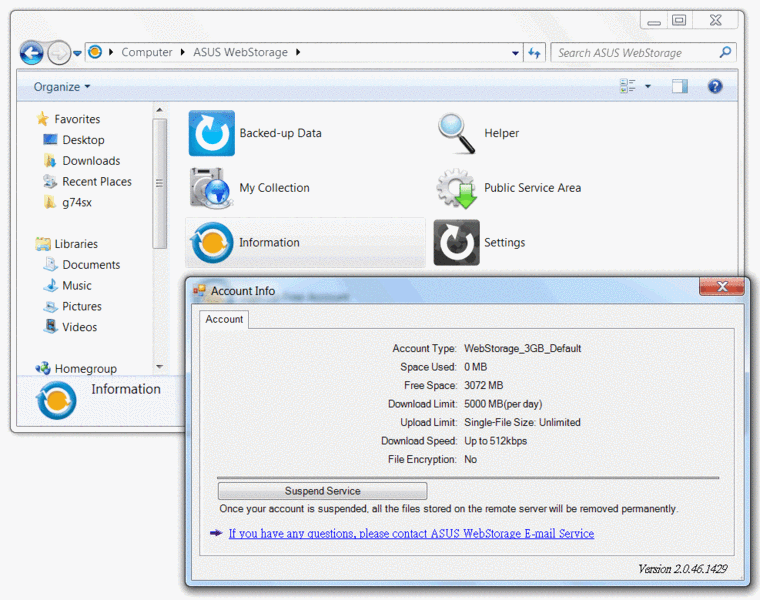Click the Information icon in details pane
The image size is (760, 600).
56,400
